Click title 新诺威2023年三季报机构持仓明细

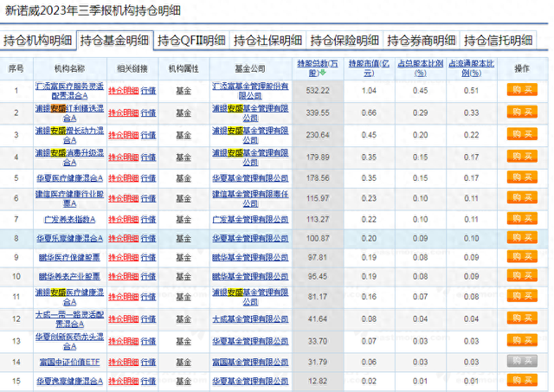point(93,10)
